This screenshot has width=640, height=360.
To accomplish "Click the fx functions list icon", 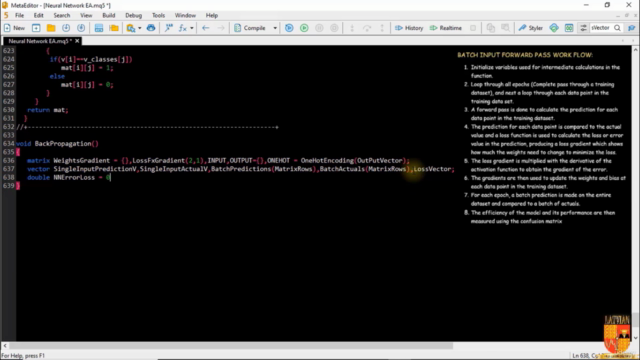I will (183, 28).
